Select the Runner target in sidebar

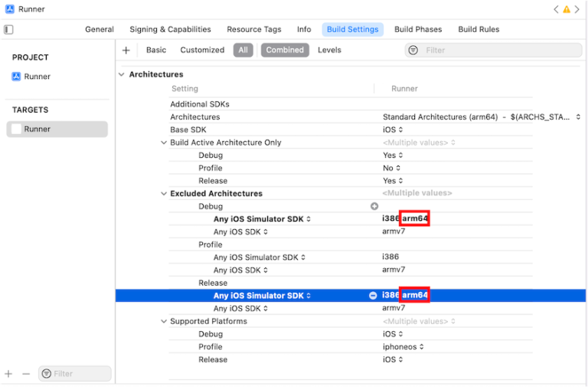coord(37,129)
